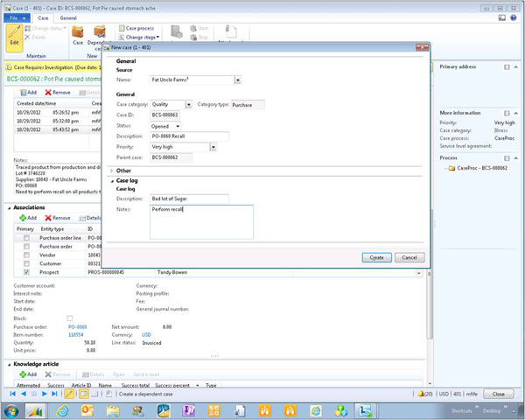525x420 pixels.
Task: Open the File menu
Action: point(16,17)
